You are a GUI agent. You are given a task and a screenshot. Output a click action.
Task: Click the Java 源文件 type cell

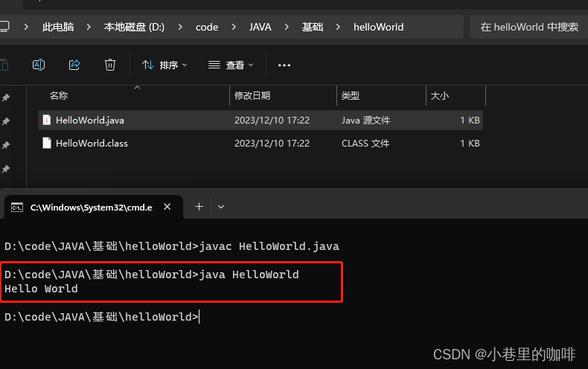pyautogui.click(x=365, y=121)
